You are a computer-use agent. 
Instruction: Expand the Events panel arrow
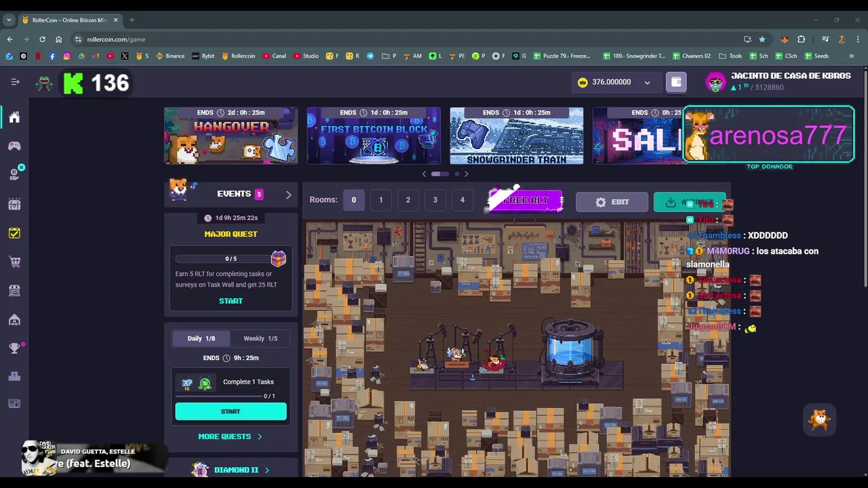click(x=288, y=195)
